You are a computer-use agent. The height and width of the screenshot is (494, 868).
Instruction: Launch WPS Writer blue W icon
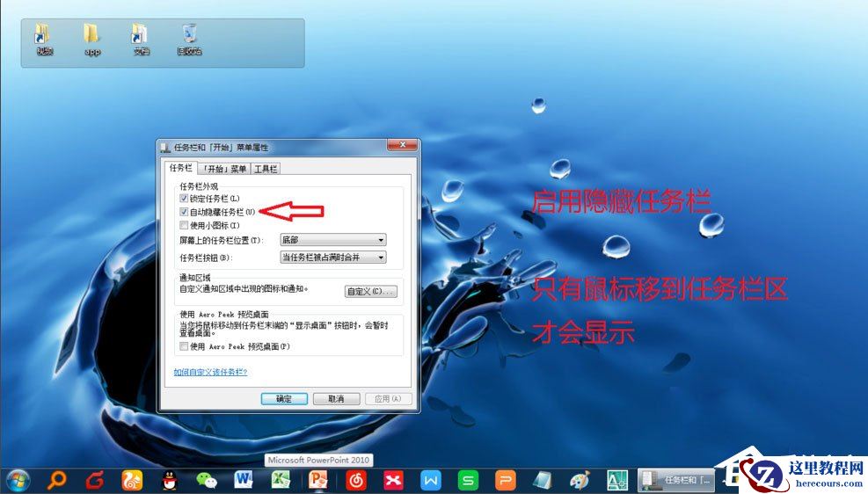431,480
